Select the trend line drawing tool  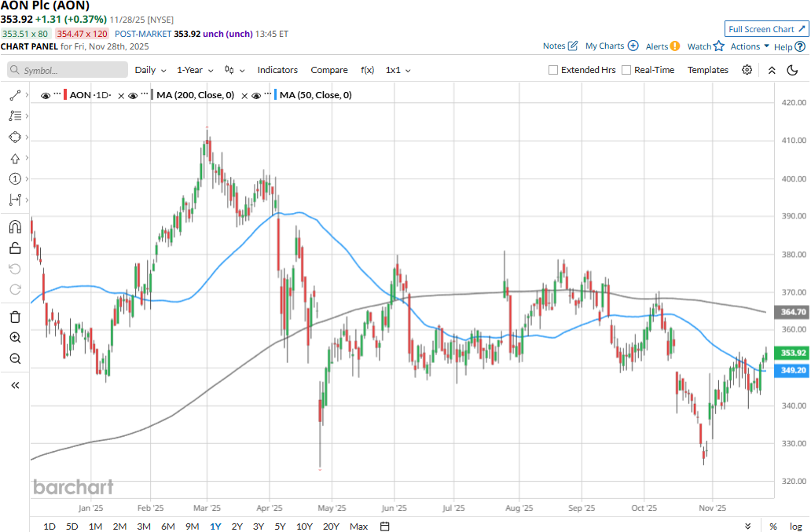point(15,95)
